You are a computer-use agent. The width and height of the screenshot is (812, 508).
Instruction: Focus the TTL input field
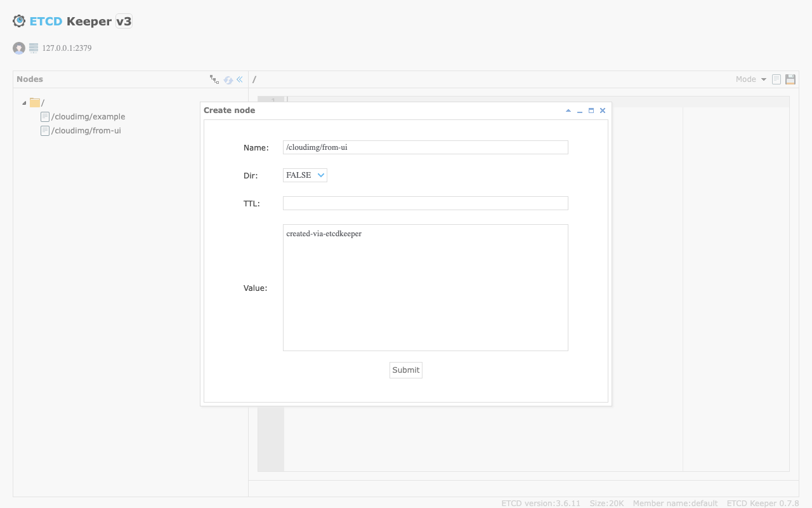(x=426, y=203)
